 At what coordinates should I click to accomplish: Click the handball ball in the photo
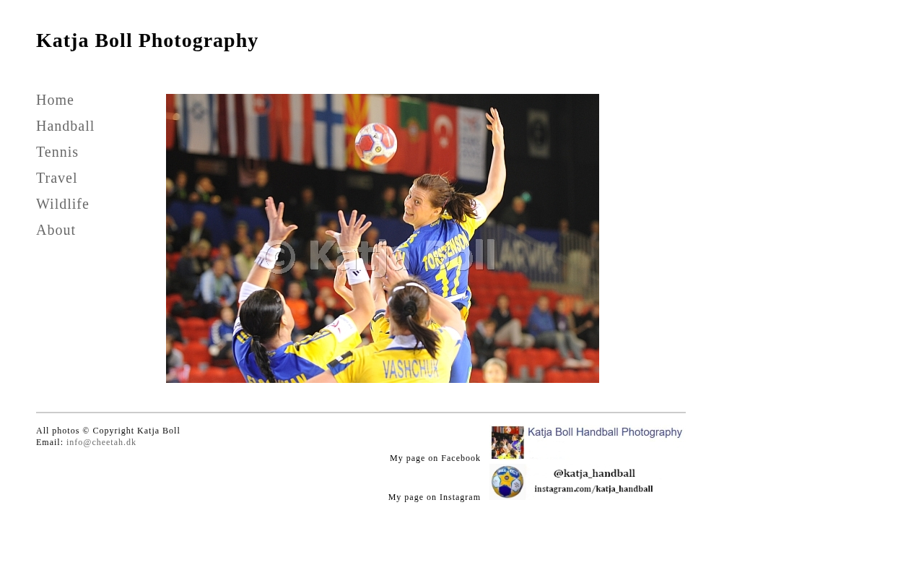pyautogui.click(x=376, y=144)
